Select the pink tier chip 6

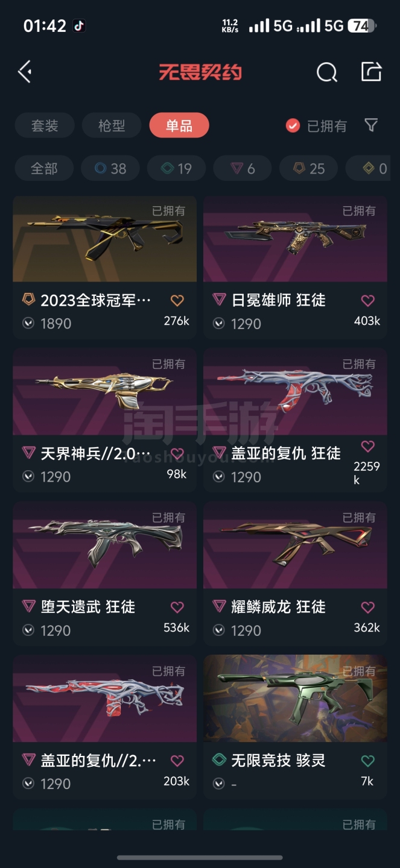tap(242, 169)
